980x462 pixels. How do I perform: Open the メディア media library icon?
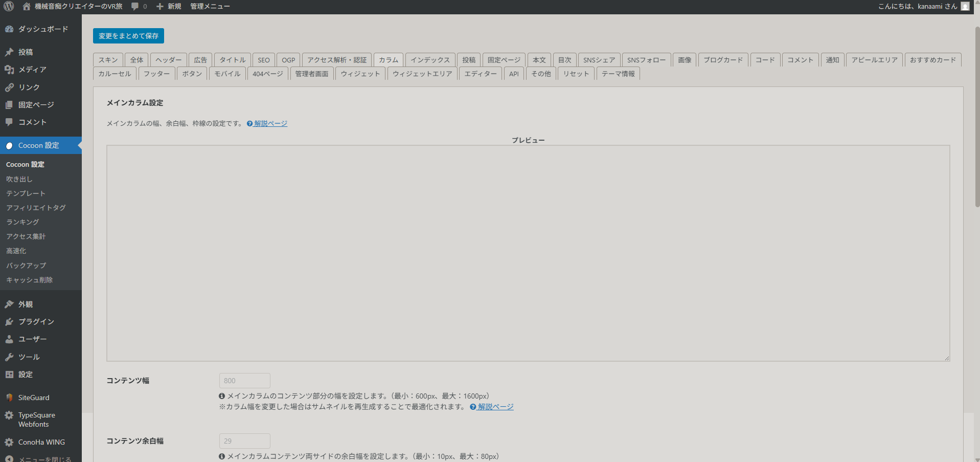click(x=9, y=70)
